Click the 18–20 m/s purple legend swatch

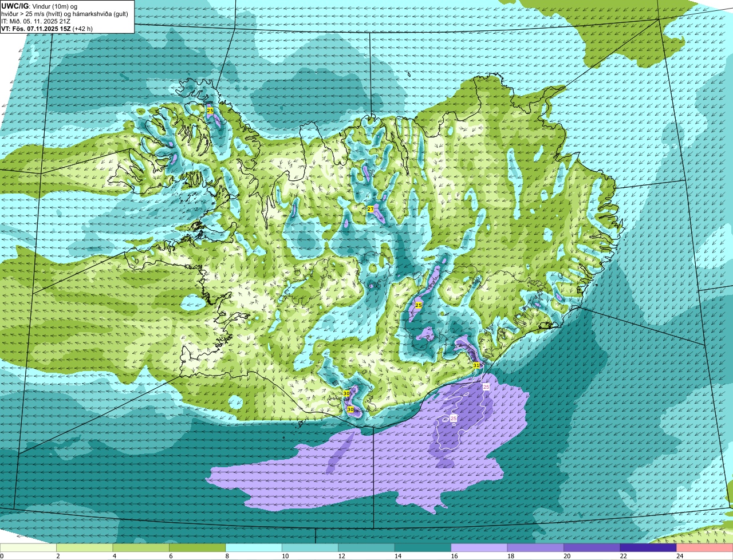point(535,547)
